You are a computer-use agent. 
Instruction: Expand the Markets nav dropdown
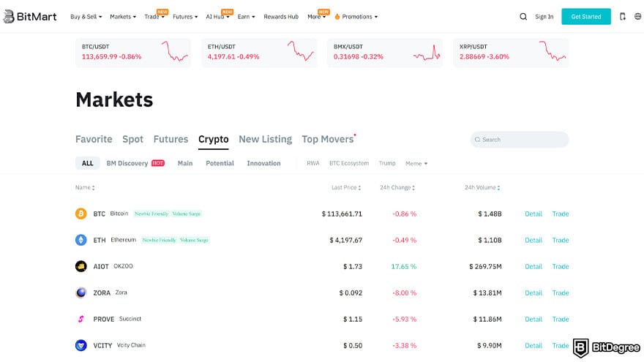point(123,17)
